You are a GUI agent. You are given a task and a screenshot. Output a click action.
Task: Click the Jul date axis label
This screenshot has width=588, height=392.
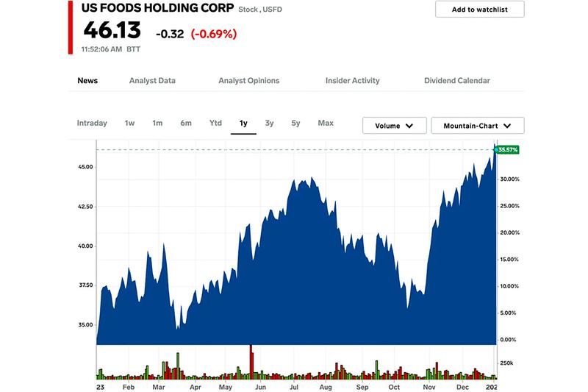coord(294,387)
